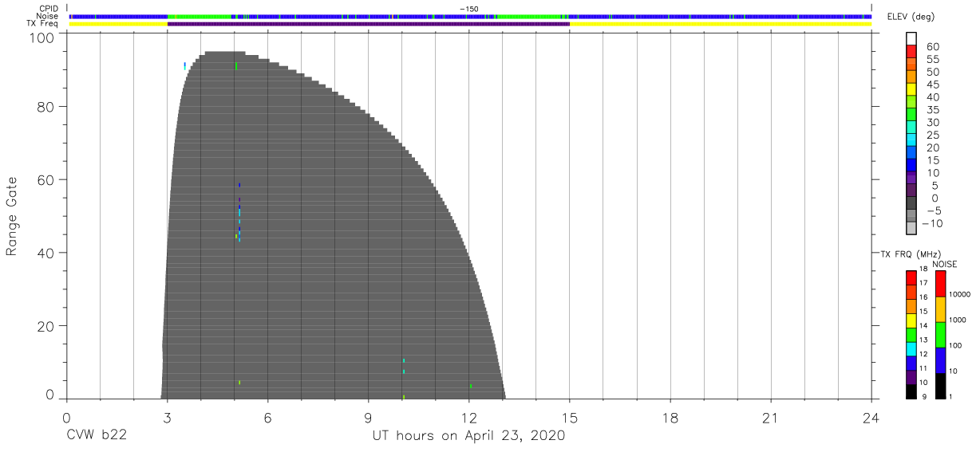Click the white top swatch of ELEV colorbar
The image size is (980, 452).
point(911,40)
